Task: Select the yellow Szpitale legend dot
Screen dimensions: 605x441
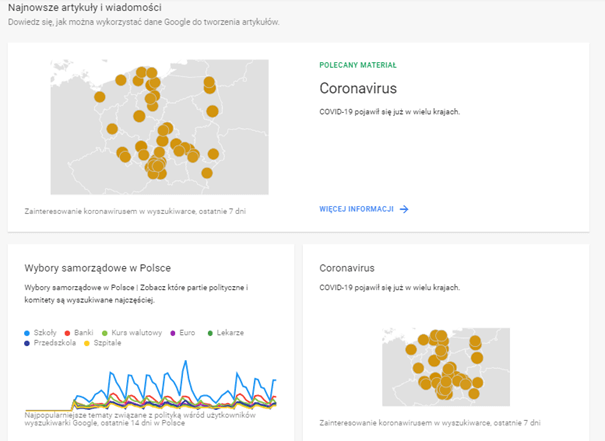Action: (86, 344)
